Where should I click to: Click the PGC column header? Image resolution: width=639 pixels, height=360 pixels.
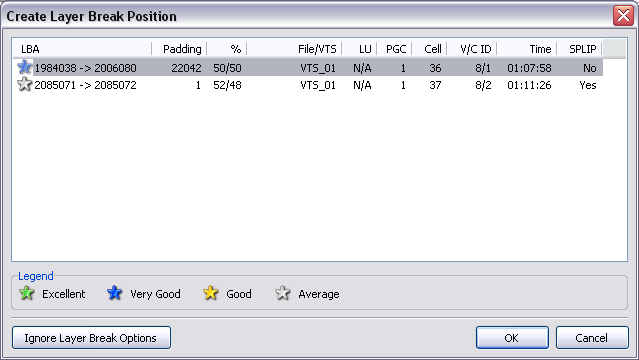(x=394, y=49)
